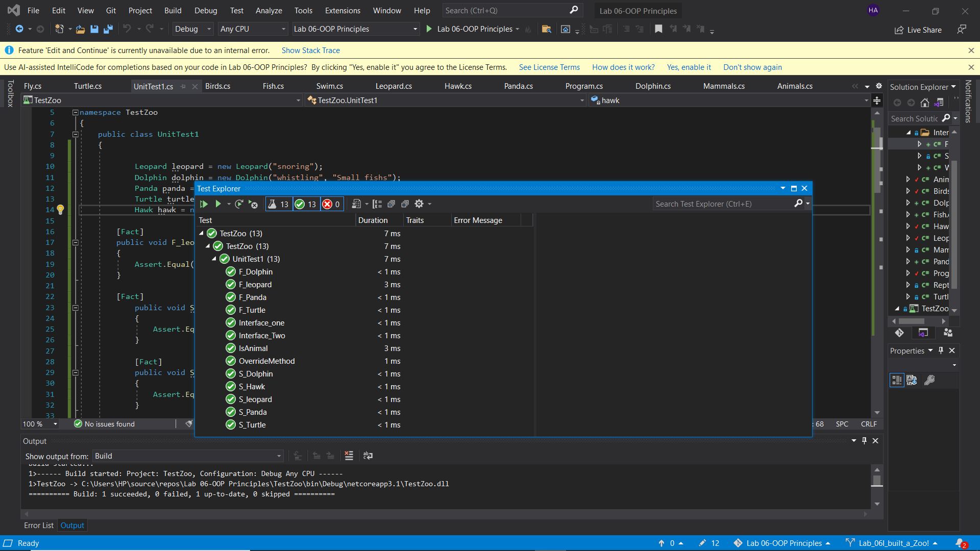The width and height of the screenshot is (980, 551).
Task: Open the Find in Files icon
Action: pyautogui.click(x=547, y=29)
